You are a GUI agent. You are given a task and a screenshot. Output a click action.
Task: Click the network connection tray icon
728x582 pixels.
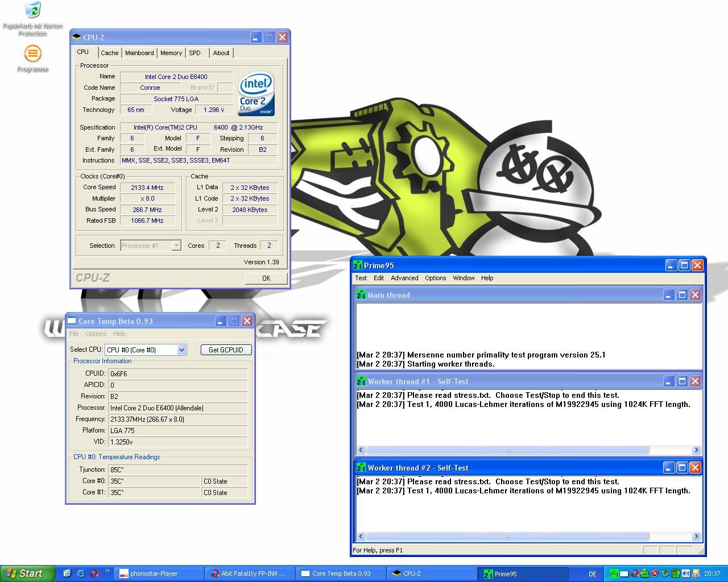[696, 573]
